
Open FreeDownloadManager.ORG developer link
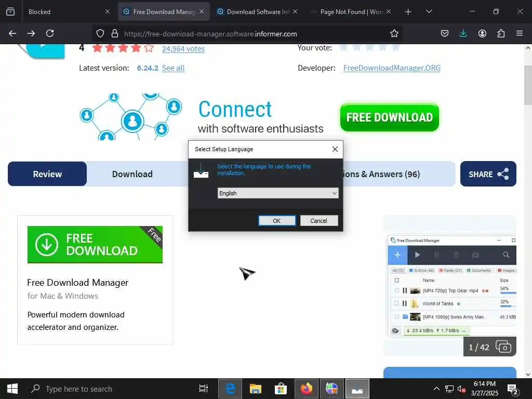click(392, 68)
